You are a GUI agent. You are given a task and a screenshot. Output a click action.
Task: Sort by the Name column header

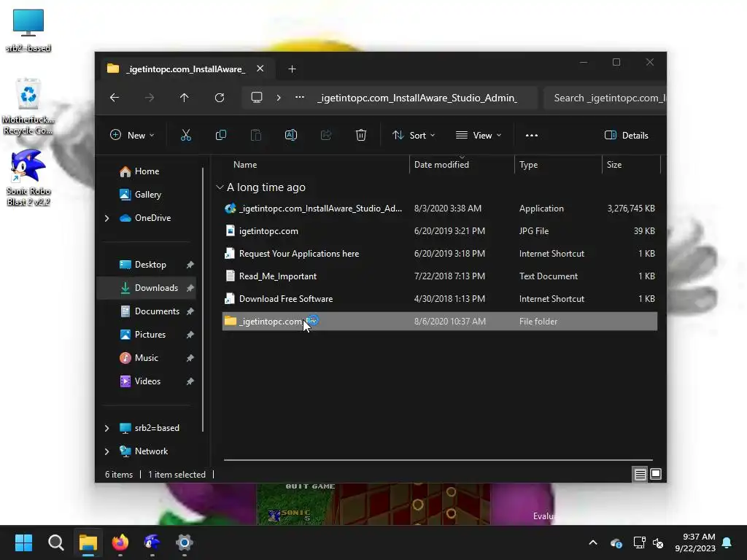point(245,165)
